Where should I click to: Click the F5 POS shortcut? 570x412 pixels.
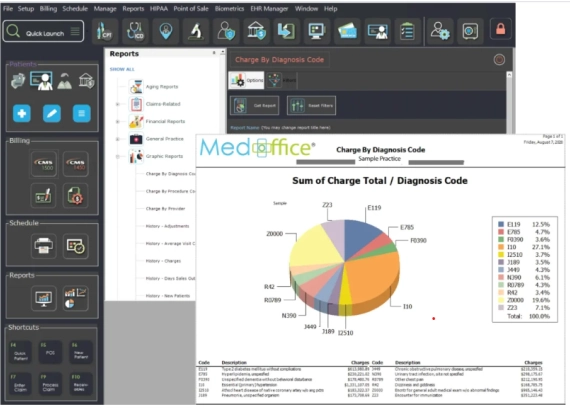coord(50,352)
